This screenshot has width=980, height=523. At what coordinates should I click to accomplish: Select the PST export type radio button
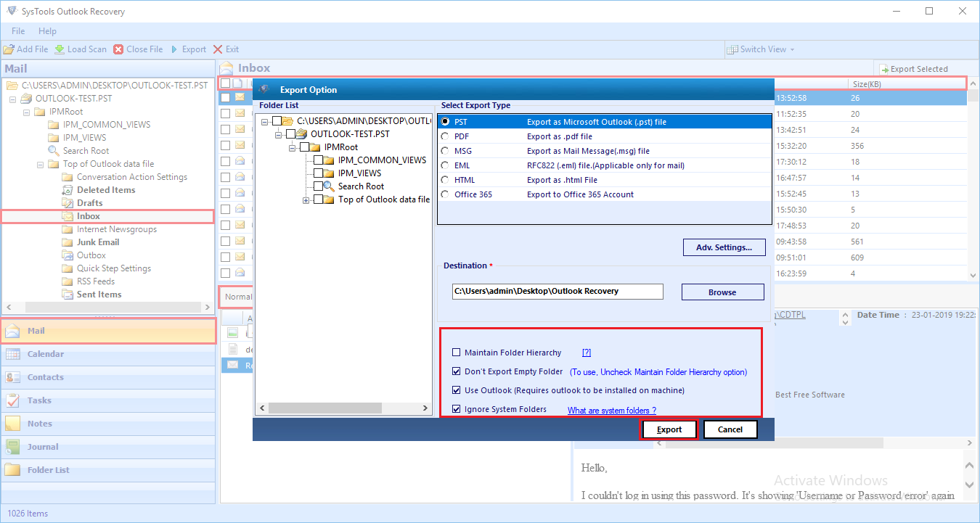[x=445, y=122]
